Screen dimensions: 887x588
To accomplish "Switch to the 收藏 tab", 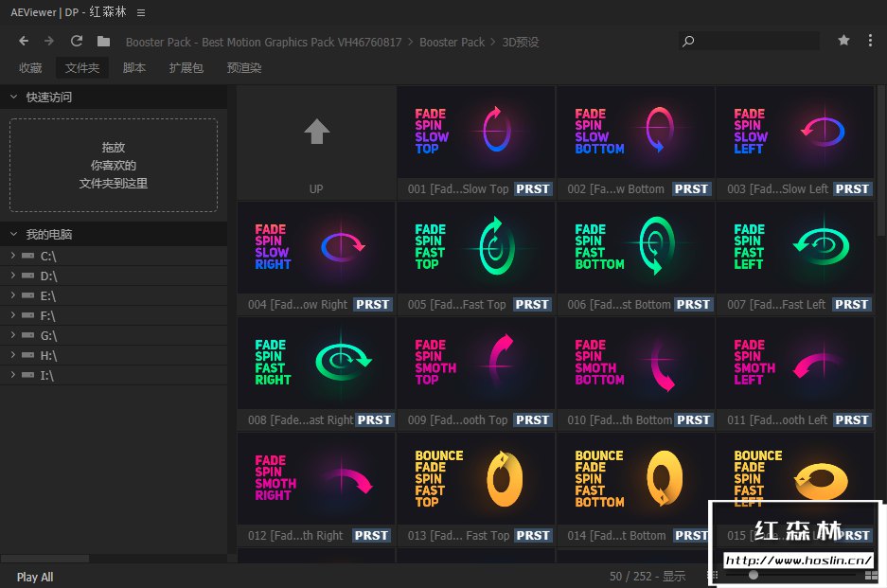I will 30,68.
